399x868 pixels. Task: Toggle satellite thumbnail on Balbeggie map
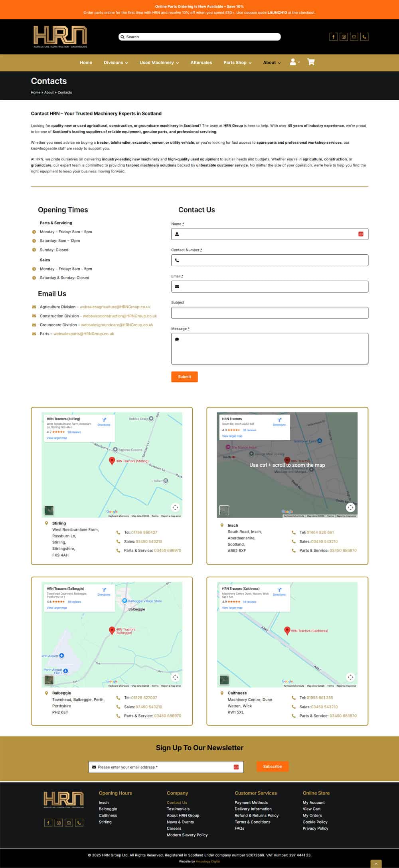pos(49,680)
